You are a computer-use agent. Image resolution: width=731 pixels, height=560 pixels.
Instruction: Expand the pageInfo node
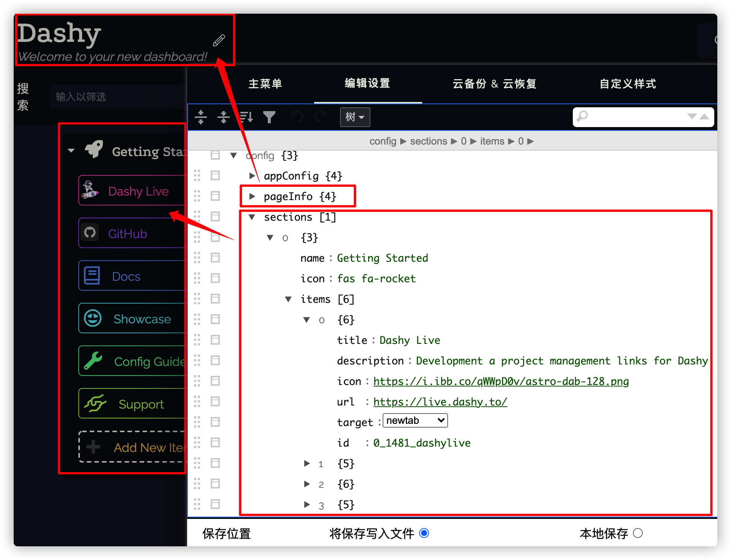tap(252, 196)
